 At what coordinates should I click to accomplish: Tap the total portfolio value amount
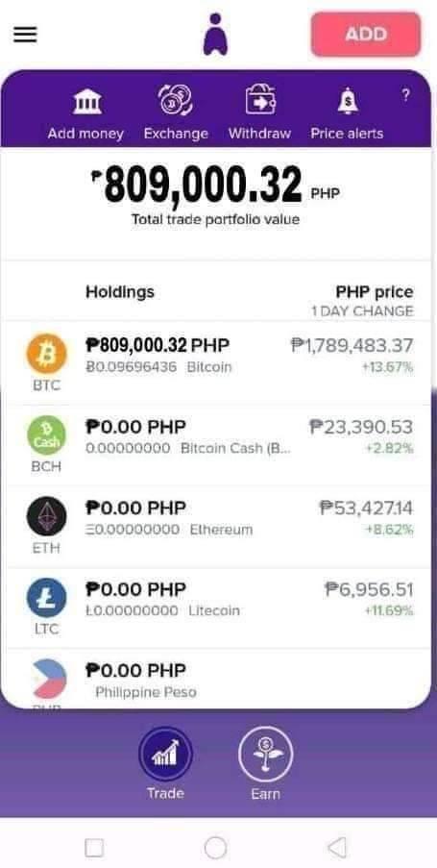pyautogui.click(x=203, y=185)
